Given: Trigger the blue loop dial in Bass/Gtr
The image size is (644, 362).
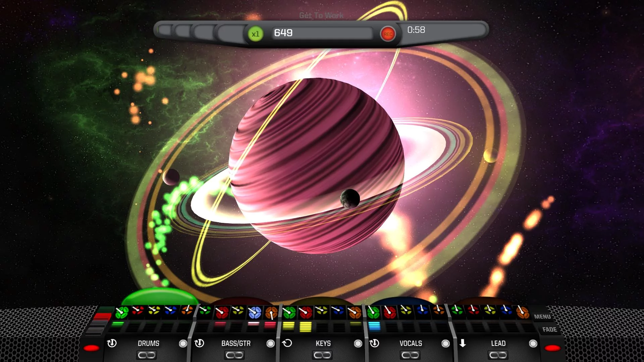Looking at the screenshot, I should pos(255,312).
